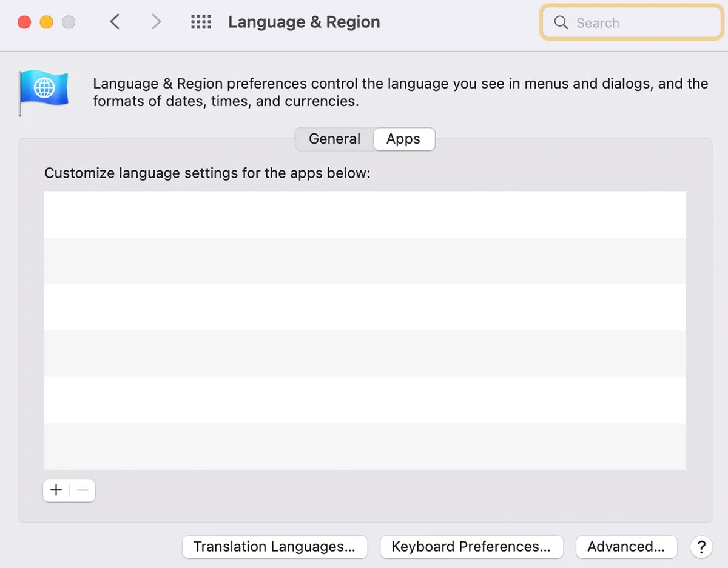Switch to the General tab

(x=334, y=139)
